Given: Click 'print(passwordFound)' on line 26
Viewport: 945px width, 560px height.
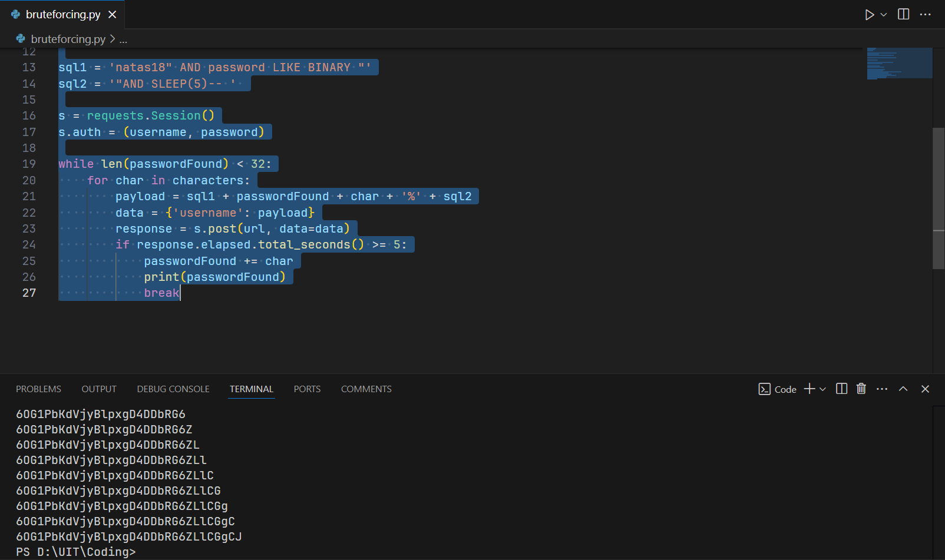Looking at the screenshot, I should click(215, 277).
